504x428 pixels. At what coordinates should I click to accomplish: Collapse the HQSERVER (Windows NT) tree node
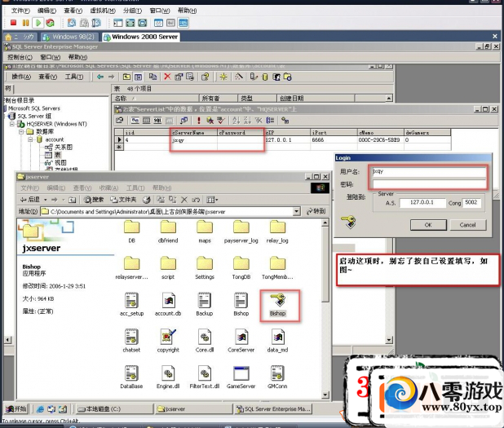pos(12,124)
